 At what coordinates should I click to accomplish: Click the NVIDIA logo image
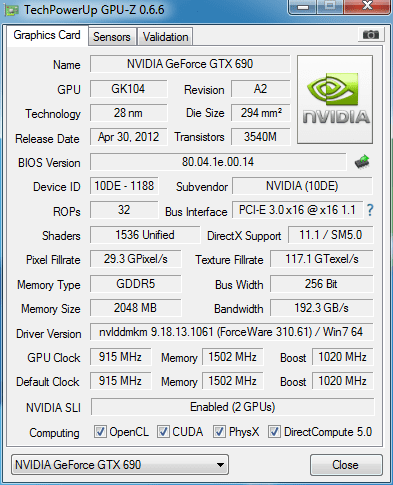tap(335, 99)
